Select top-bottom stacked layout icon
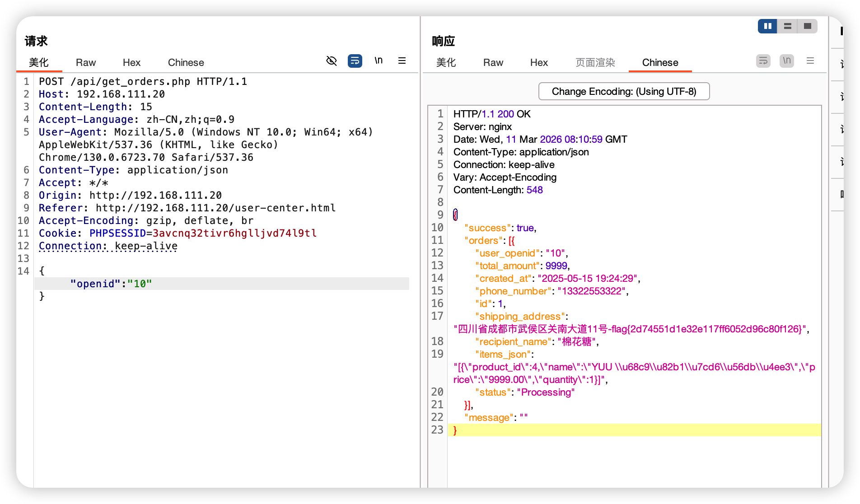The width and height of the screenshot is (860, 504). [788, 26]
